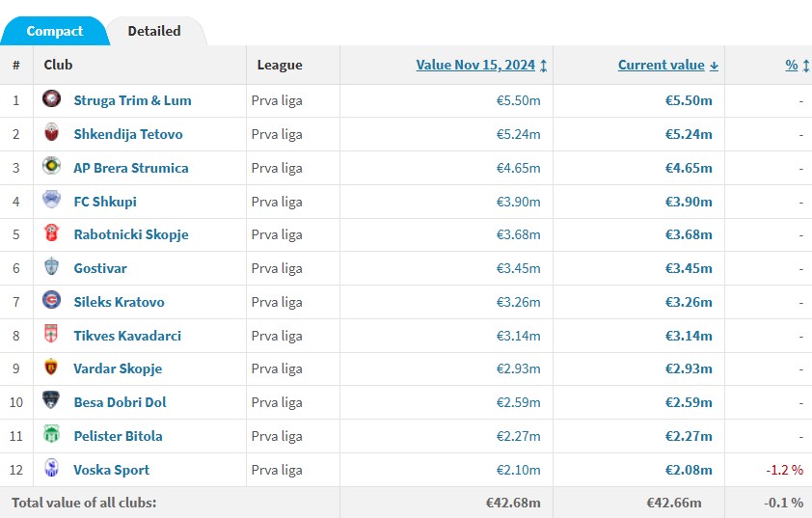Image resolution: width=812 pixels, height=518 pixels.
Task: Click the Besa Dobri Dol crest
Action: pos(51,401)
